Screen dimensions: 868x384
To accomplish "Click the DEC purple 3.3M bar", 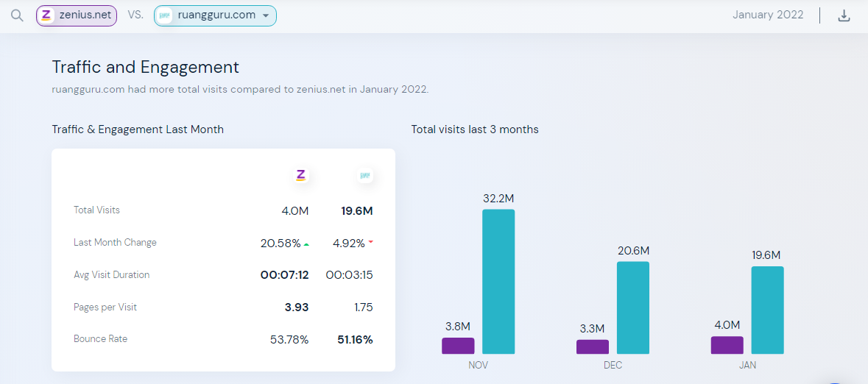I will pyautogui.click(x=593, y=347).
